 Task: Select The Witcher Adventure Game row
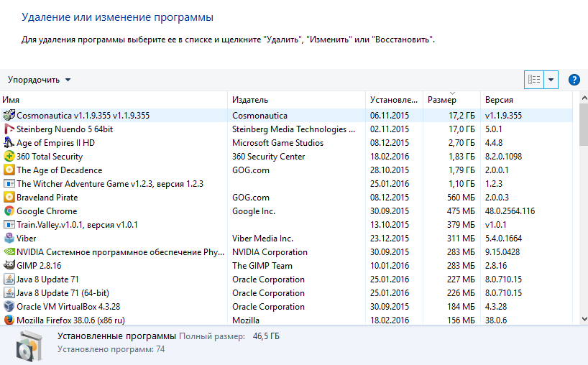click(109, 184)
